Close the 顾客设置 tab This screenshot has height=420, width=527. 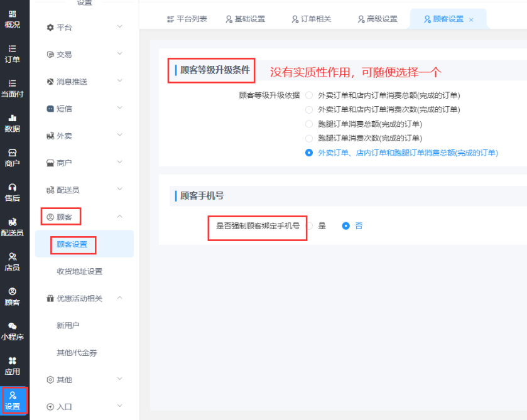point(471,20)
